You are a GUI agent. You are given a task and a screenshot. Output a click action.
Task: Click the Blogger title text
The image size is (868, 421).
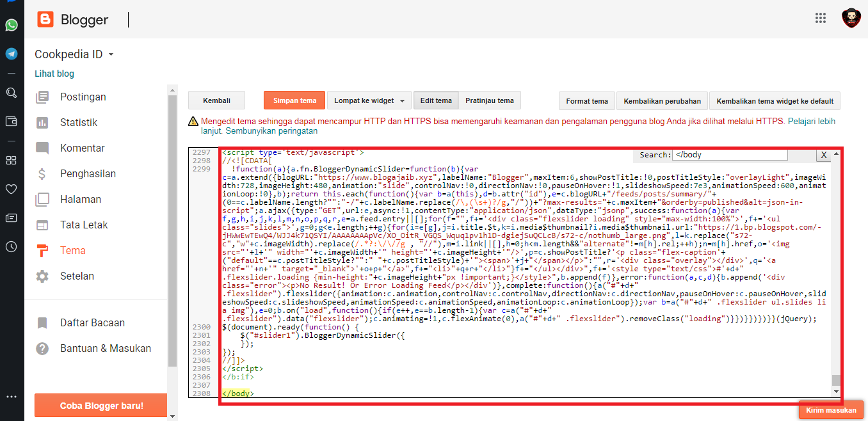point(84,20)
